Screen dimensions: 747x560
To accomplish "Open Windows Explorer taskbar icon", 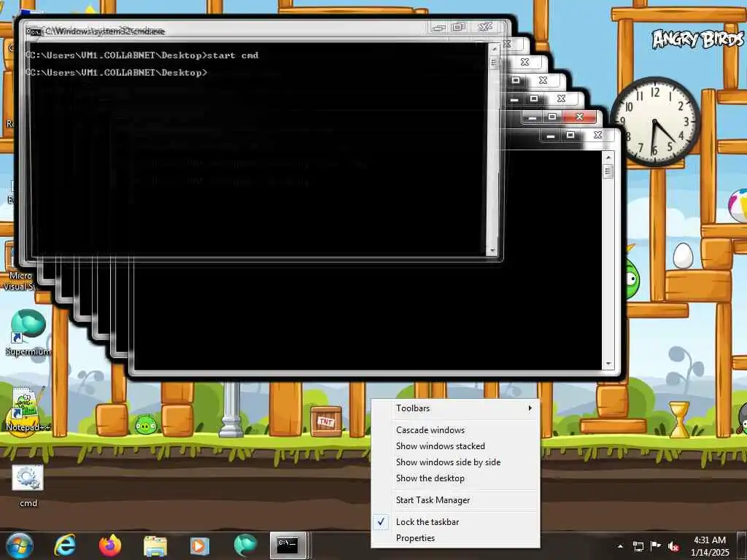I will (x=155, y=546).
